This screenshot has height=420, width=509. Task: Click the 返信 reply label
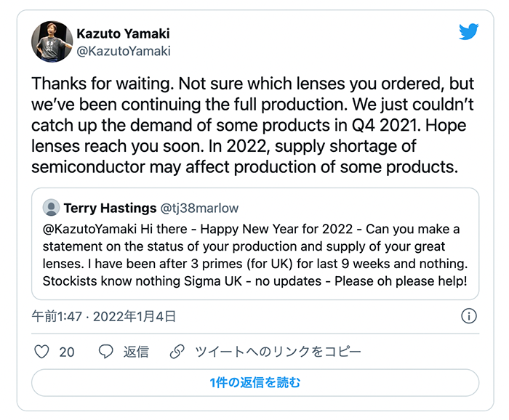point(136,352)
